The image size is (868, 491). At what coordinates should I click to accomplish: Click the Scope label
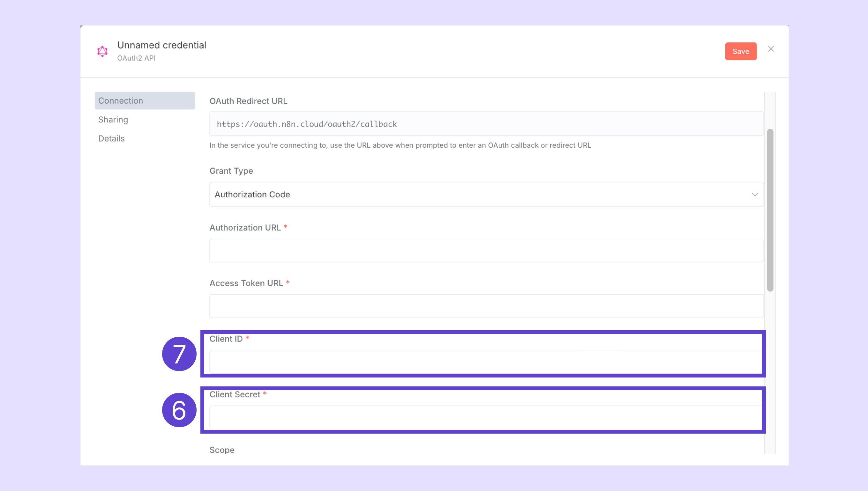222,450
